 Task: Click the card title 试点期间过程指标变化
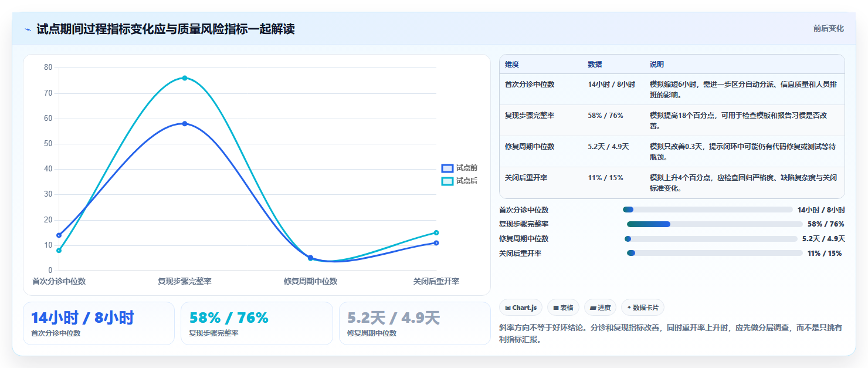(x=165, y=29)
